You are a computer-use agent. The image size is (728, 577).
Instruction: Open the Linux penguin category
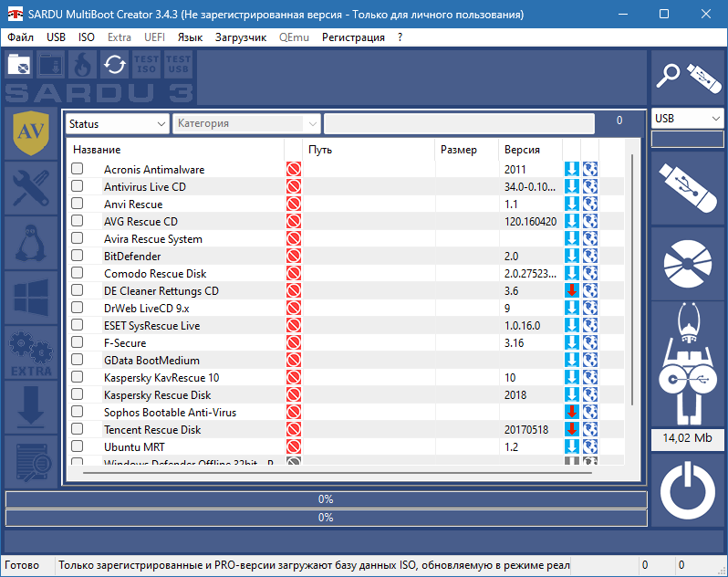click(x=31, y=243)
